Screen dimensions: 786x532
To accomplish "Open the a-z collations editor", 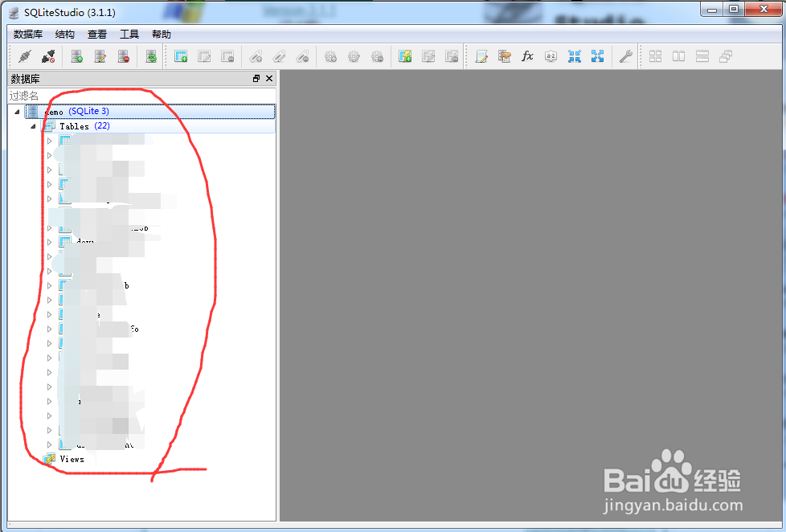I will pos(551,56).
